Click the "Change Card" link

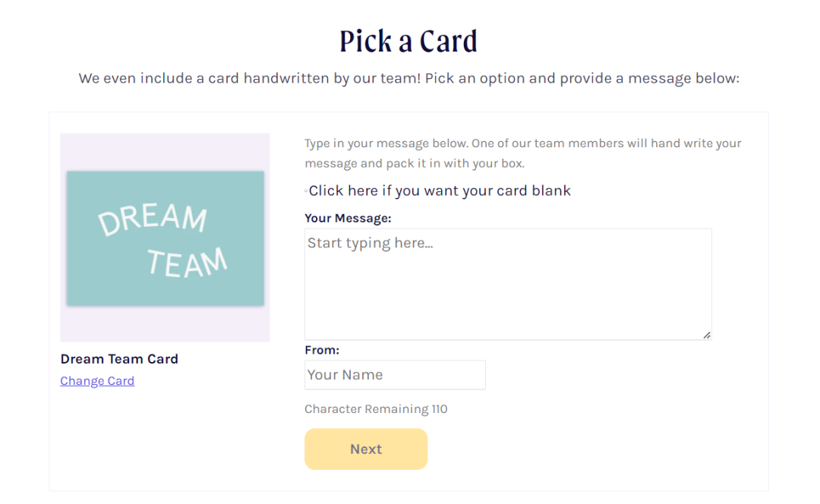[x=97, y=381]
